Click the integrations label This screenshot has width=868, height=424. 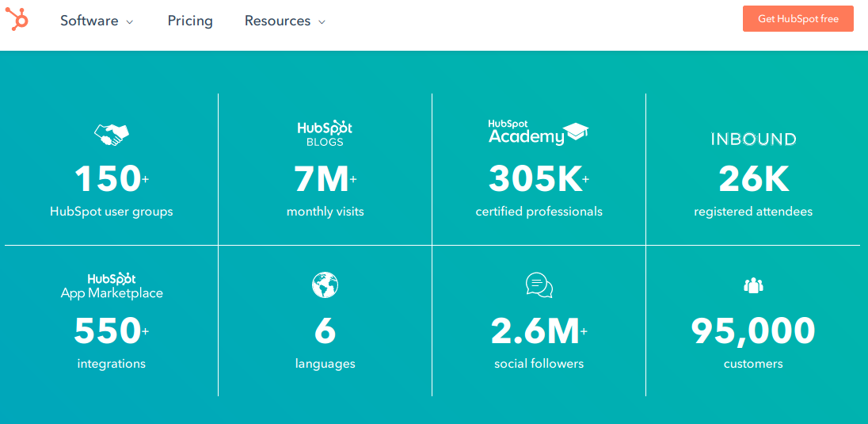(x=111, y=364)
